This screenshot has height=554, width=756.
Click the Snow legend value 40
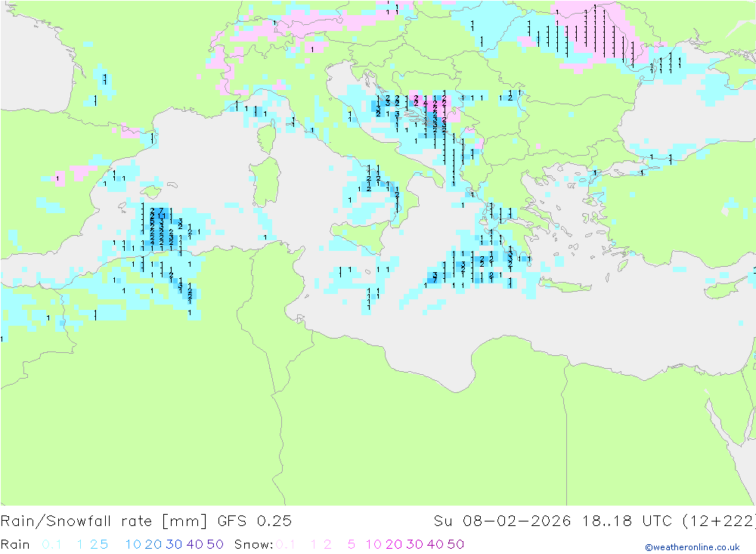point(435,544)
